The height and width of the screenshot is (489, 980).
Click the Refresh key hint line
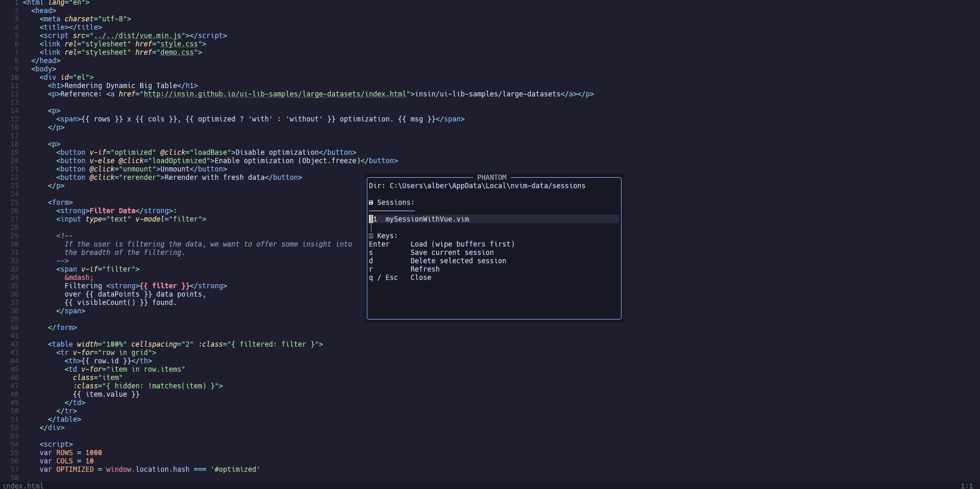coord(425,270)
